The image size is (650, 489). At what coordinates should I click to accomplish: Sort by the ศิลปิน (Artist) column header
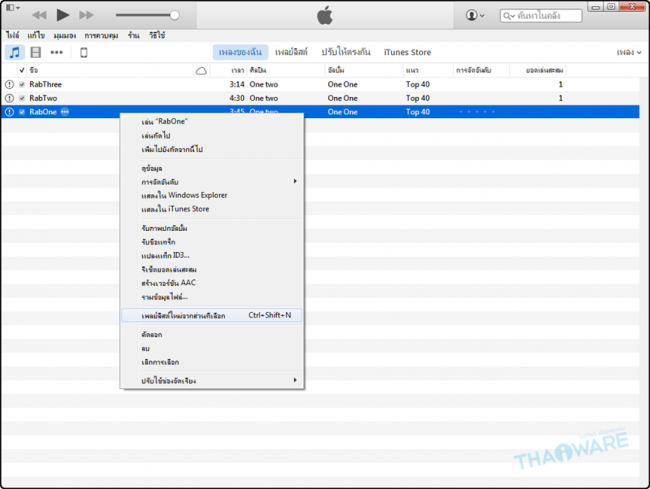pyautogui.click(x=258, y=70)
